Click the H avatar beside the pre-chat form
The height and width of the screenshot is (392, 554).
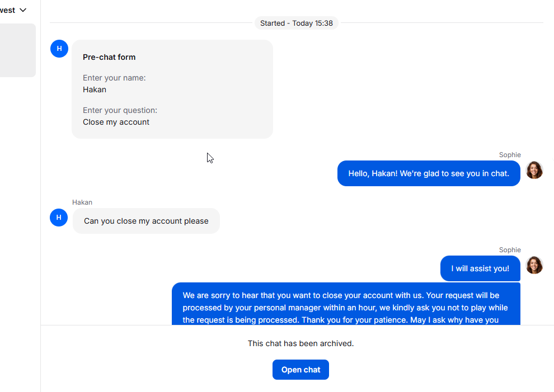[59, 49]
